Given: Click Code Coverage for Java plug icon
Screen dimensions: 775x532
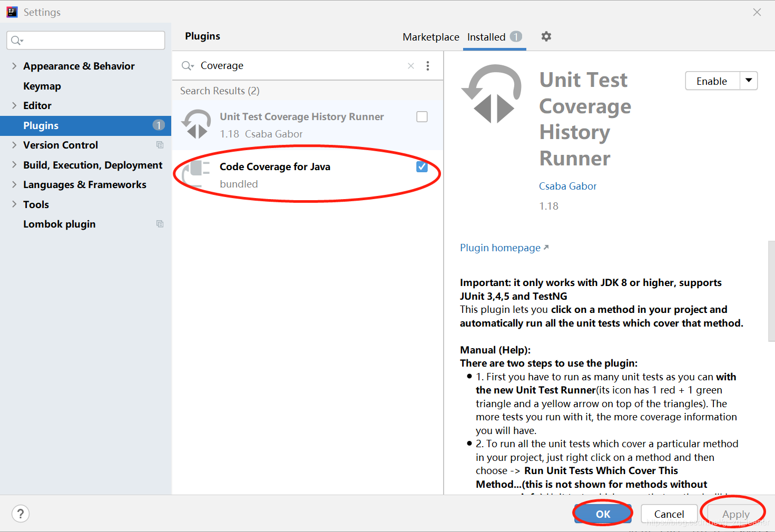Looking at the screenshot, I should pyautogui.click(x=197, y=174).
